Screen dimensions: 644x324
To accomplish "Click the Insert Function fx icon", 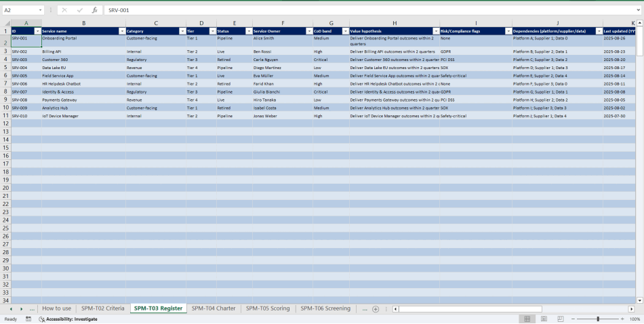I will pos(95,10).
